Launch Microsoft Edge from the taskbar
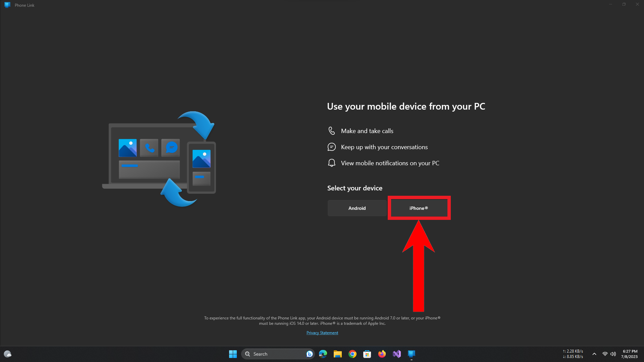 click(x=323, y=354)
